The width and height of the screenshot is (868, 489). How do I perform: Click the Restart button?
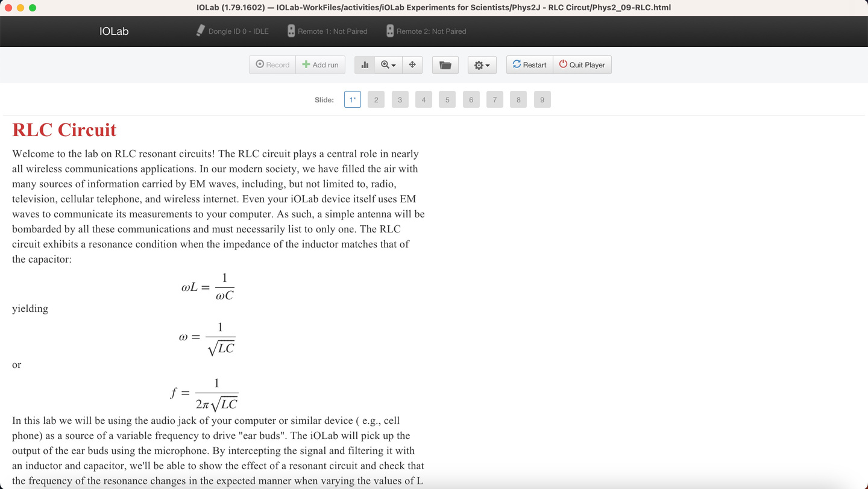tap(530, 65)
